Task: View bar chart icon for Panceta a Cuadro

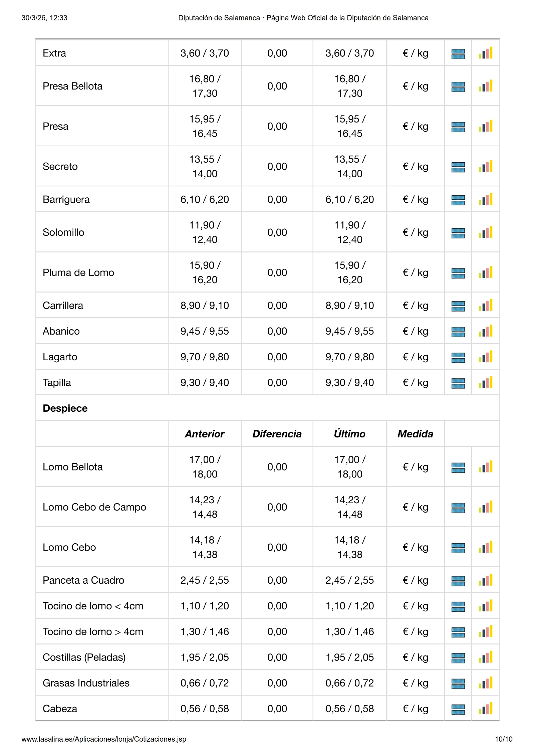Action: tap(485, 580)
